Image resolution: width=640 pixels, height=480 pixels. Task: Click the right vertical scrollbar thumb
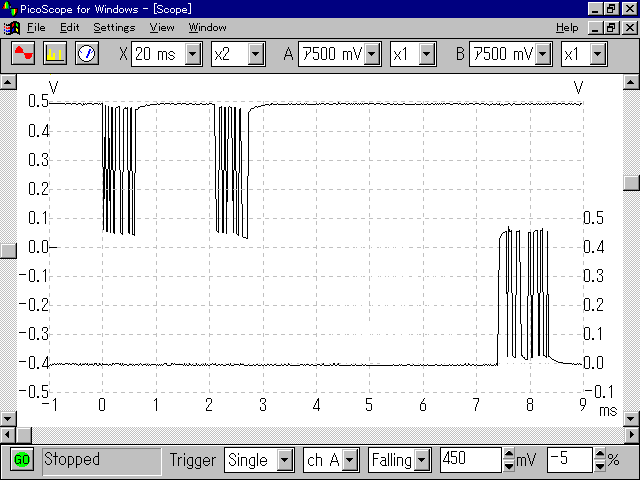tap(631, 183)
